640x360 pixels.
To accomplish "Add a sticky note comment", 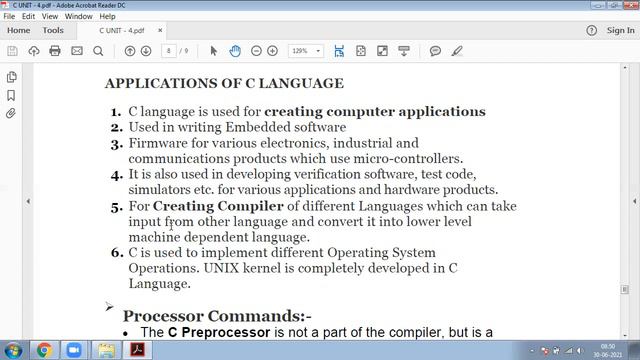I will coord(435,51).
